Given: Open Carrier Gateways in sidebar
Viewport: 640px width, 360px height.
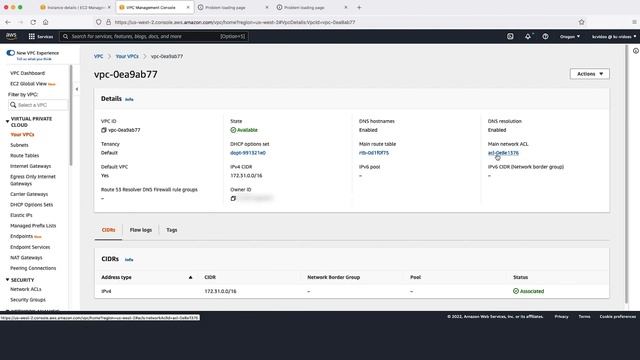Looking at the screenshot, I should click(x=29, y=194).
